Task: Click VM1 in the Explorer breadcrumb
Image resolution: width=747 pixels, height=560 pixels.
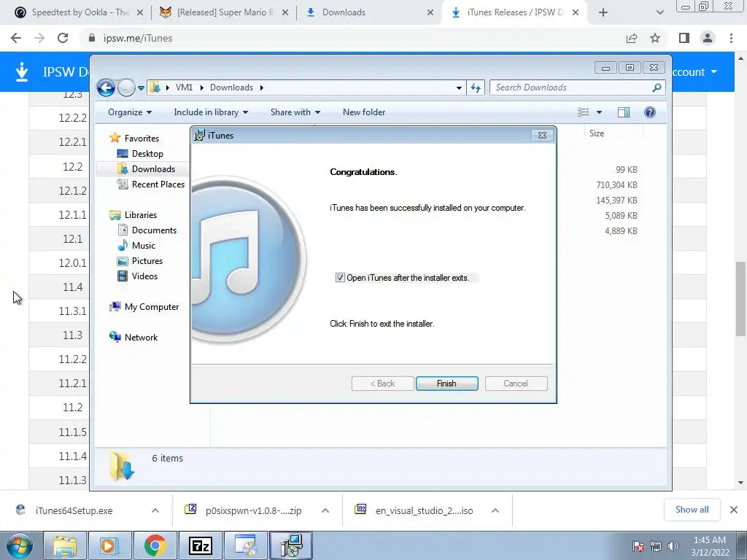Action: pos(184,87)
